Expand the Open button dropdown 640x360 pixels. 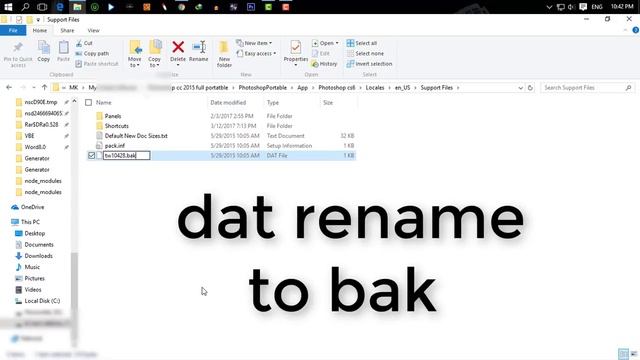(x=337, y=43)
